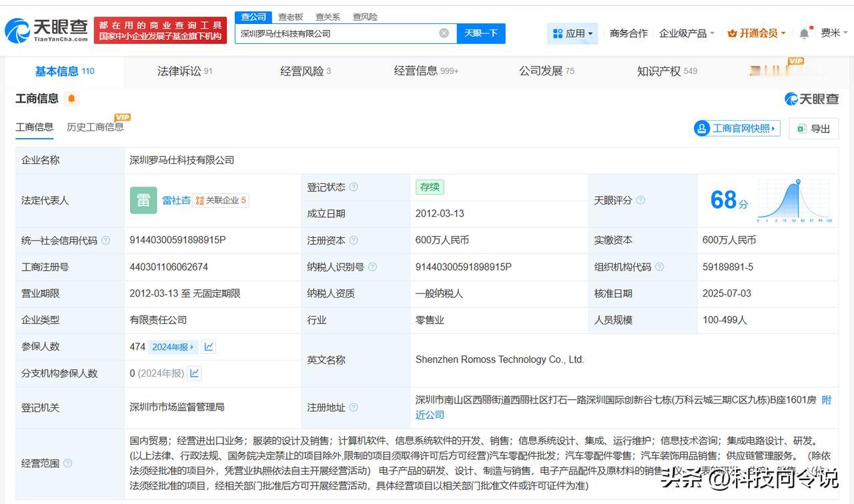Screen dimensions: 854x504
Task: Open the trend chart icon beside 参保人数
Action: click(209, 347)
